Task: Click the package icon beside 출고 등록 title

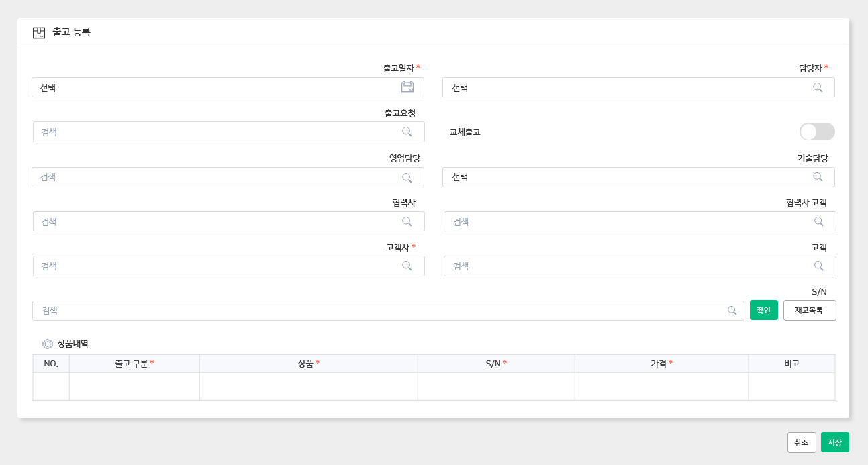Action: click(39, 33)
